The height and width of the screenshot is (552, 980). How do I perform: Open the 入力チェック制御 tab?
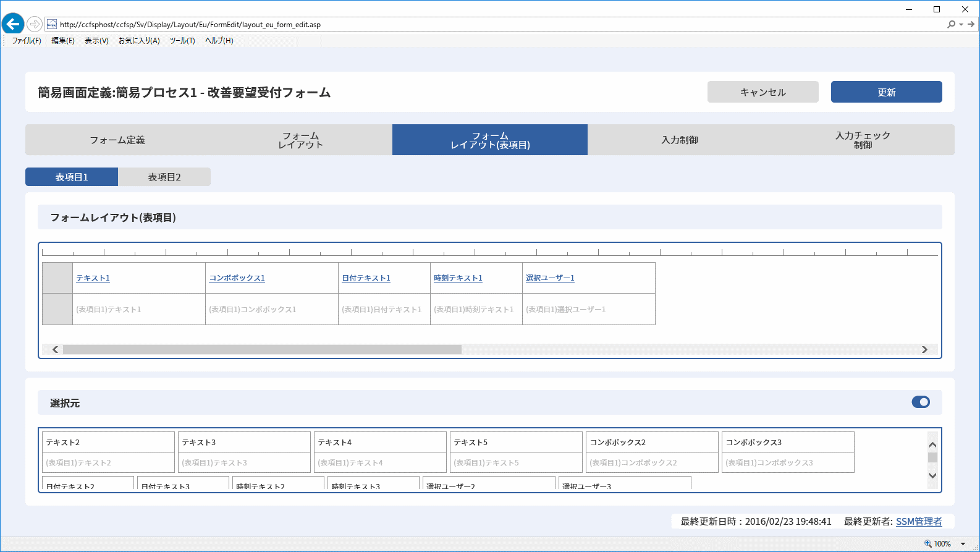[863, 140]
